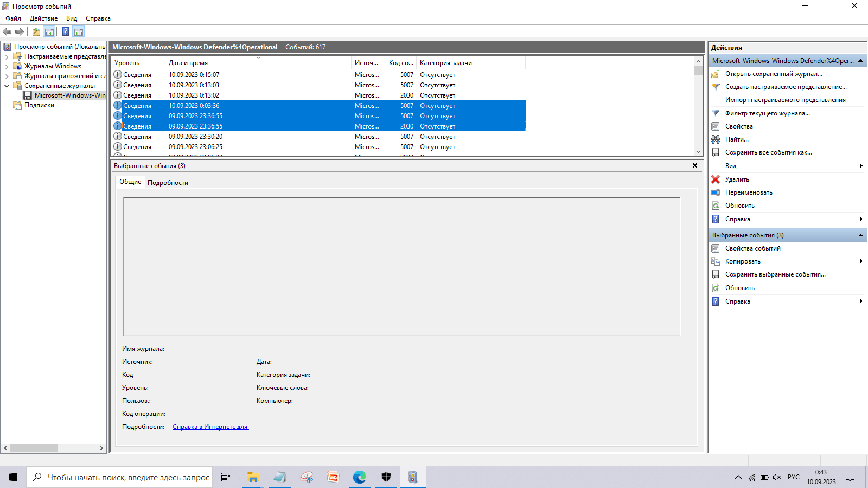Click the 'Копировать' icon in selected events section
The width and height of the screenshot is (868, 488).
(716, 261)
